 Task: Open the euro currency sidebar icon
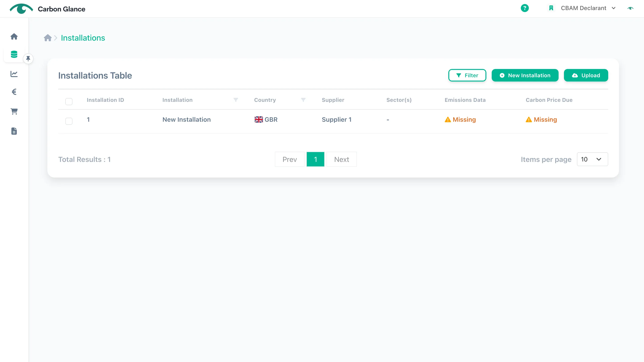pos(14,92)
